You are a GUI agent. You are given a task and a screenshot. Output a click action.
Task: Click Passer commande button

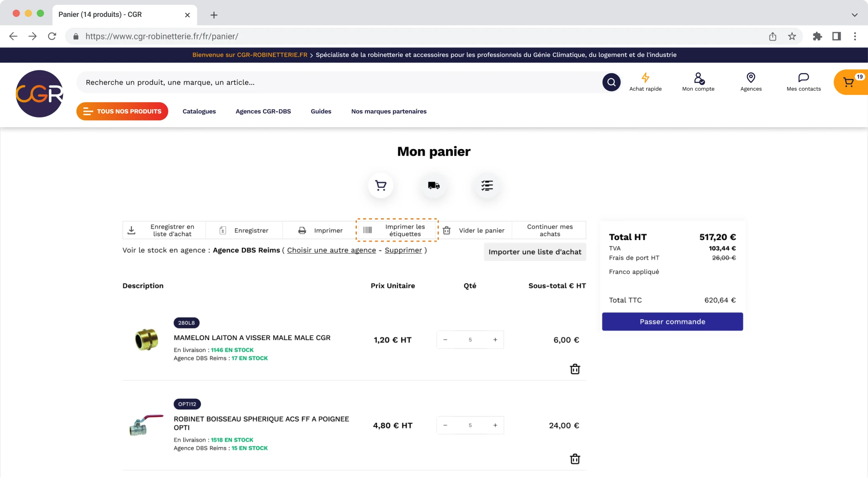click(x=672, y=322)
